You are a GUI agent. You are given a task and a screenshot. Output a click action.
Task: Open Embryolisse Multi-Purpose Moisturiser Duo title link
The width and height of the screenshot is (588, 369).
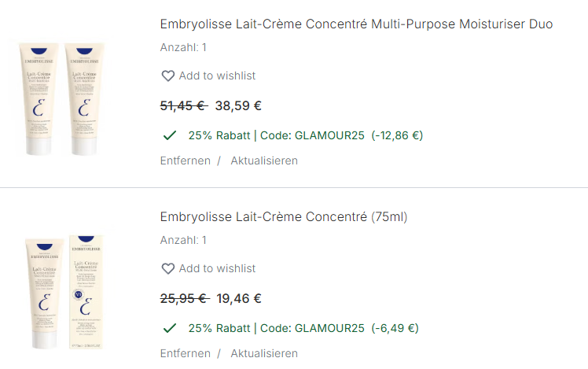coord(356,24)
